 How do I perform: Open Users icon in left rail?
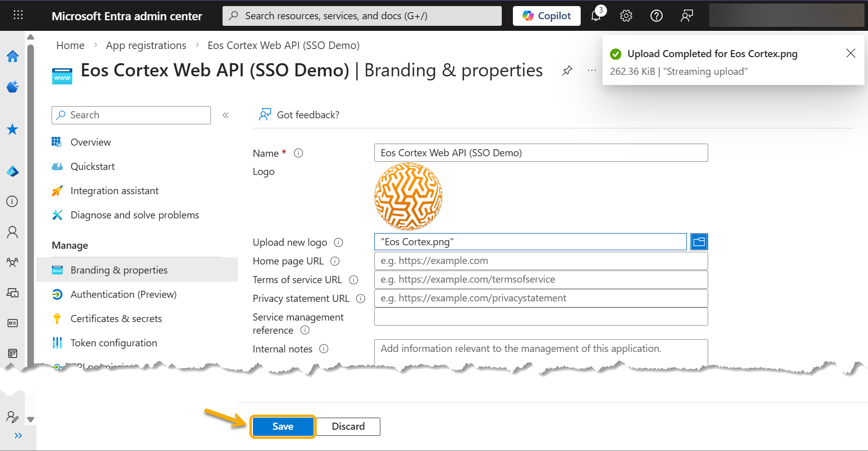tap(13, 232)
